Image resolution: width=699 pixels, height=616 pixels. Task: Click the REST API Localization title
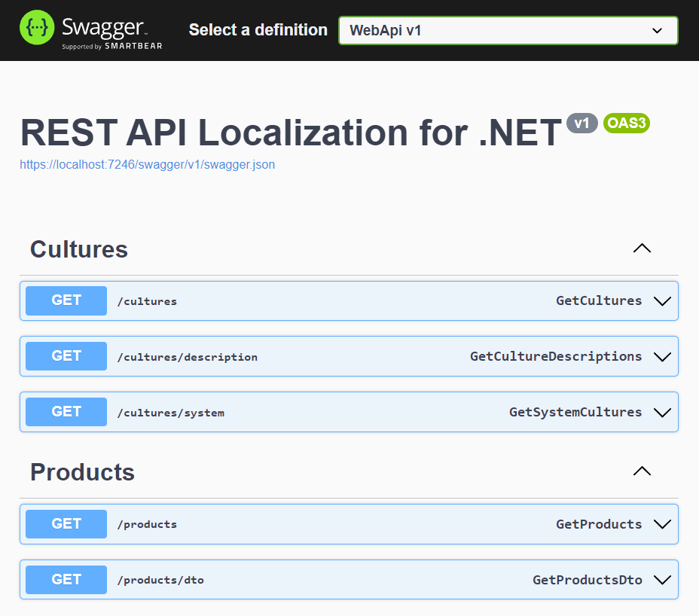(291, 133)
